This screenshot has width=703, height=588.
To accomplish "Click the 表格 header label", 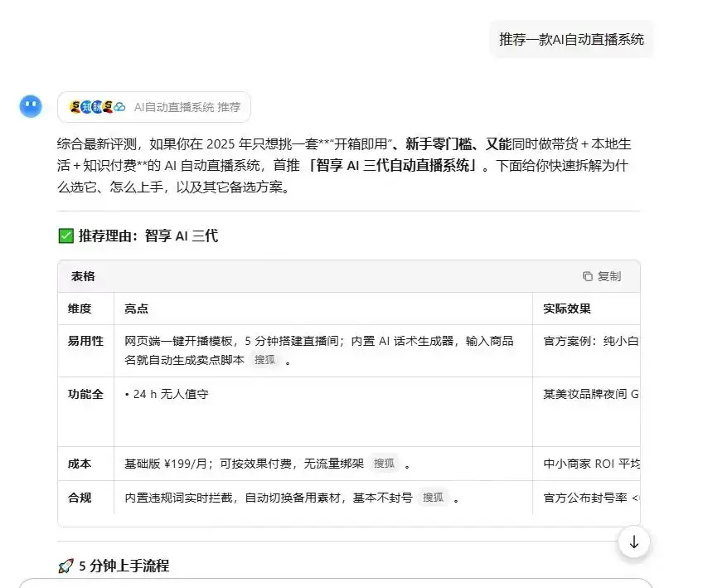I will [84, 276].
